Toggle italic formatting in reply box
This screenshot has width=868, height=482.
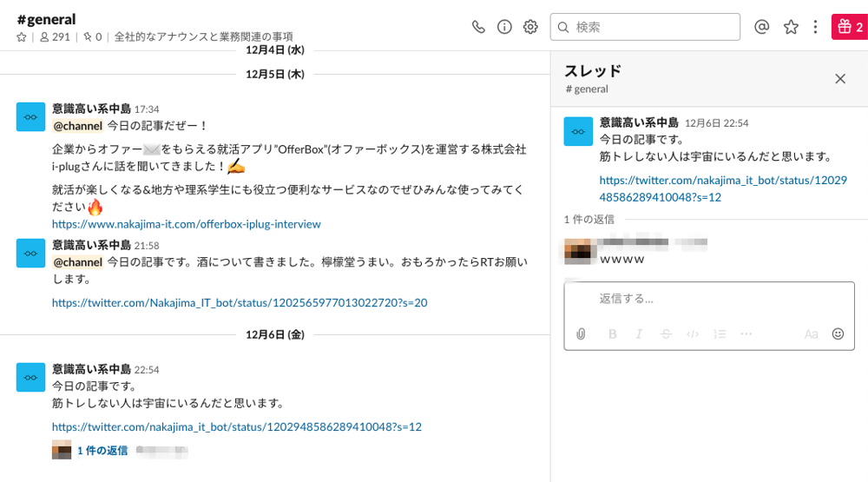pyautogui.click(x=639, y=333)
